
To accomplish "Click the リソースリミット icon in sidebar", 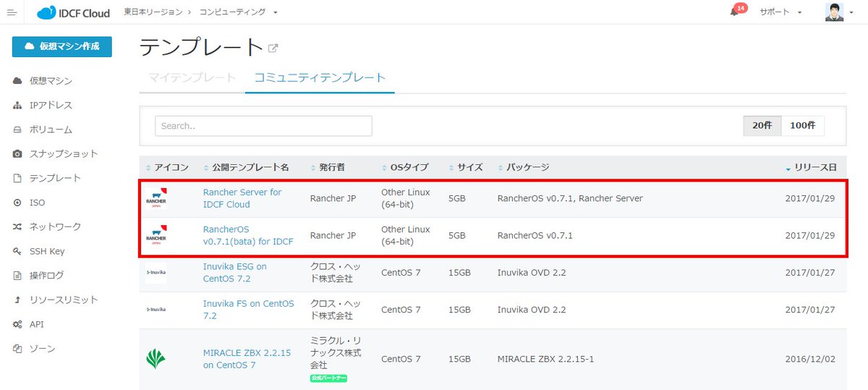I will pos(17,300).
